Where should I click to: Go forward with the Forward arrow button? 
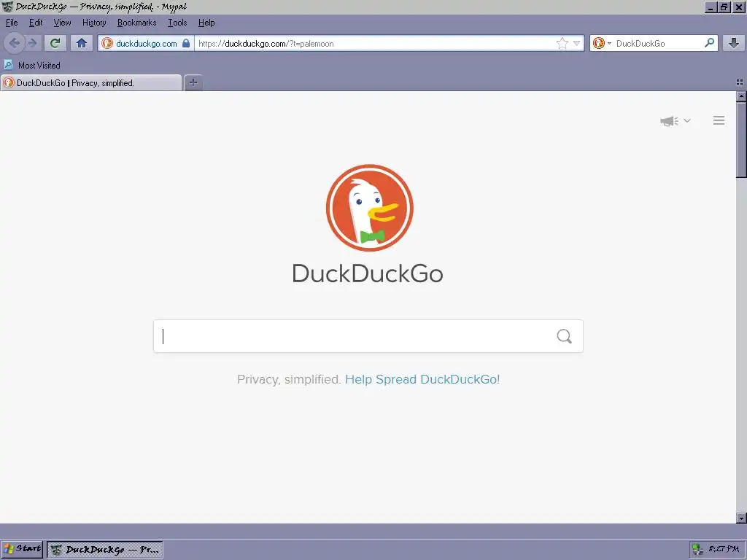click(x=32, y=43)
